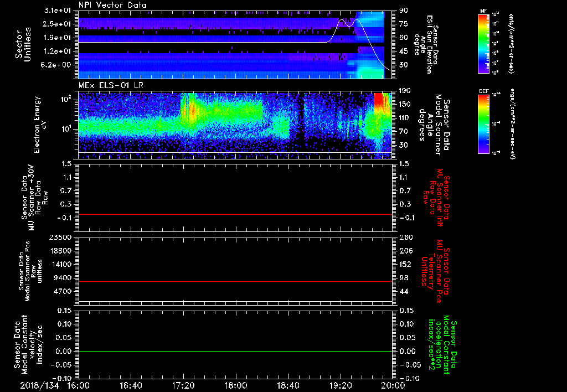Click the '18:40' time axis label

[x=288, y=385]
